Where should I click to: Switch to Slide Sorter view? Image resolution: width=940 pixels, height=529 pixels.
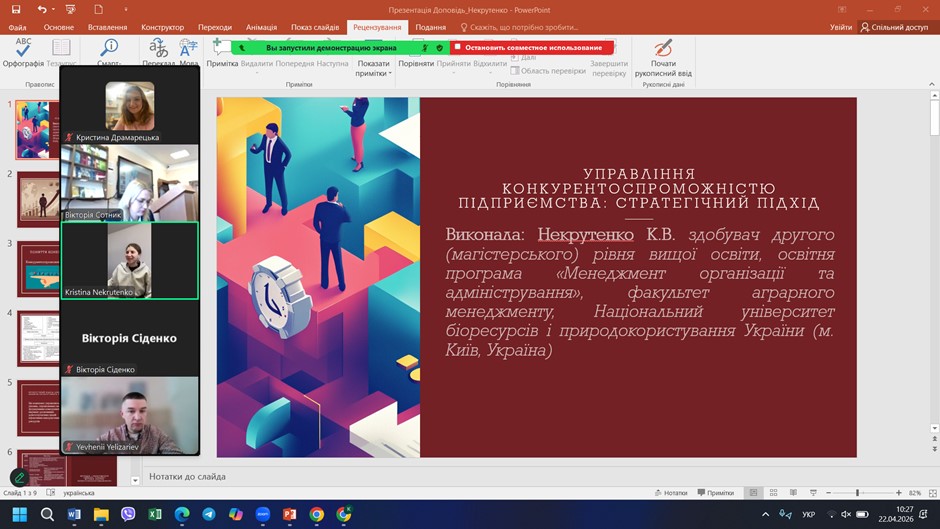(x=773, y=492)
